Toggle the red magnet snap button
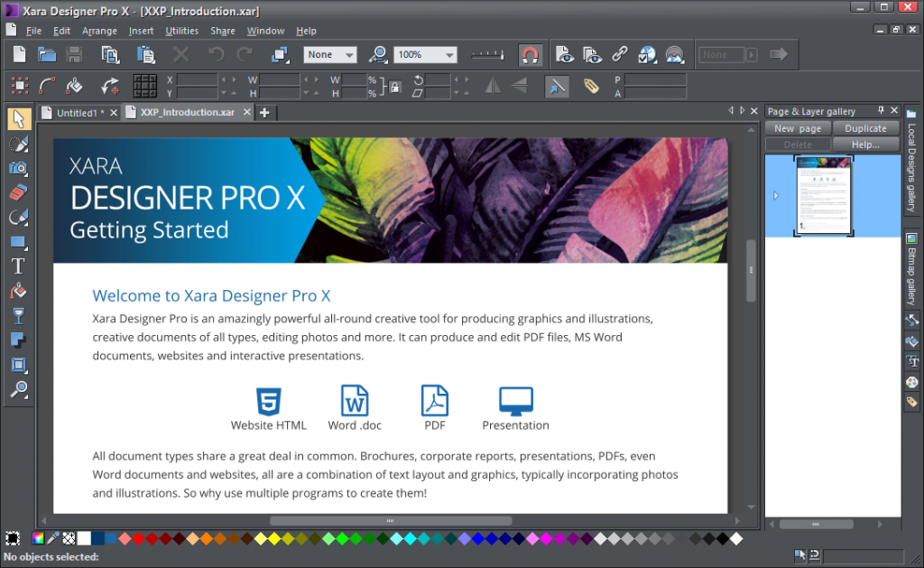924x568 pixels. [530, 55]
